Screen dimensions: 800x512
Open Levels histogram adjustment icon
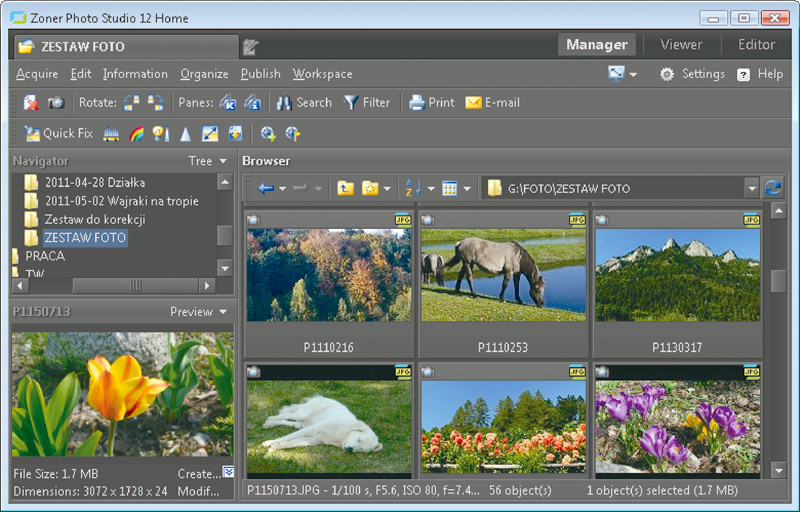112,133
